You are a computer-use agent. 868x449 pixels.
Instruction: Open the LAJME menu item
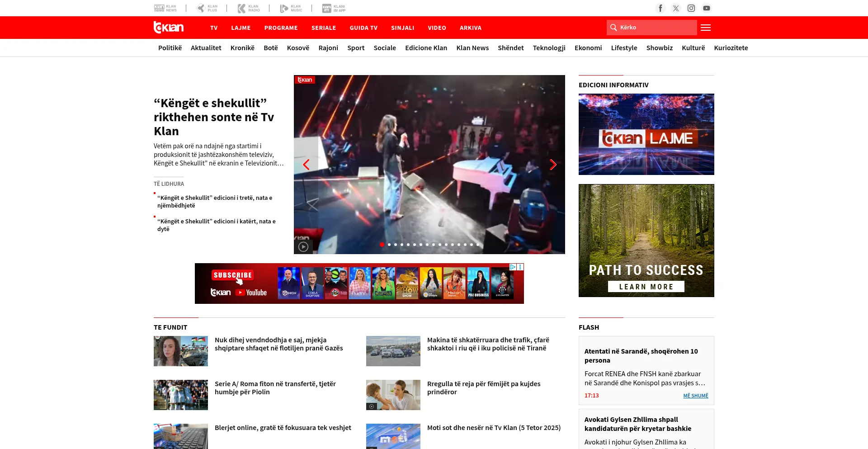(x=241, y=28)
